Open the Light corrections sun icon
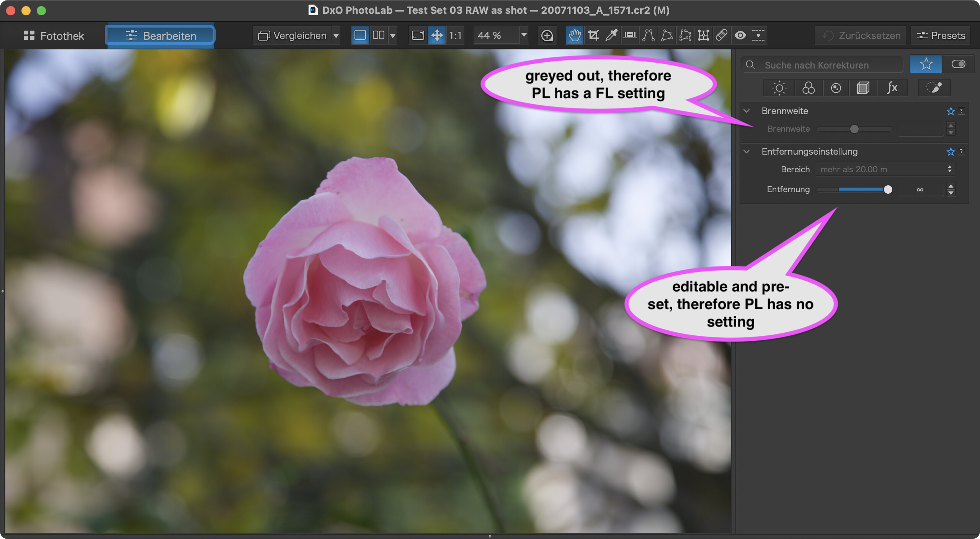 click(x=779, y=88)
